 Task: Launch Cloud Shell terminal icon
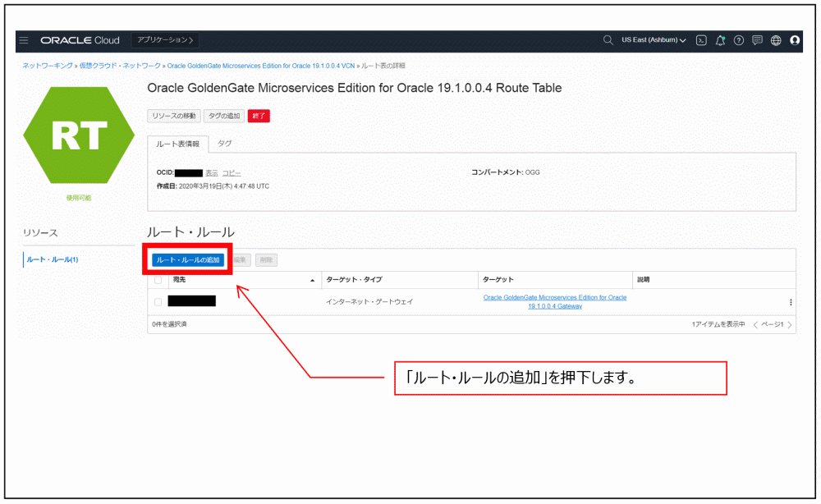coord(701,40)
